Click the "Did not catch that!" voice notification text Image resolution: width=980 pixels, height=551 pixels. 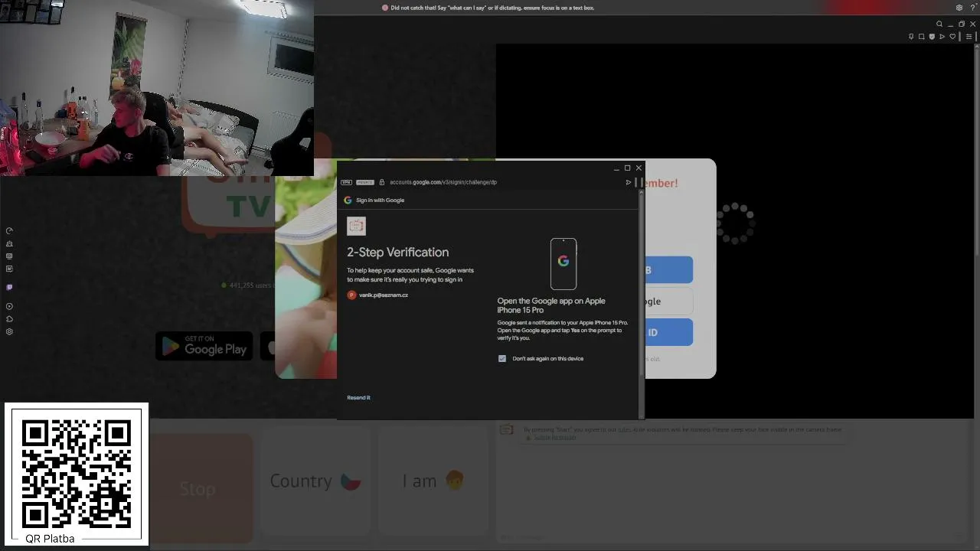492,8
